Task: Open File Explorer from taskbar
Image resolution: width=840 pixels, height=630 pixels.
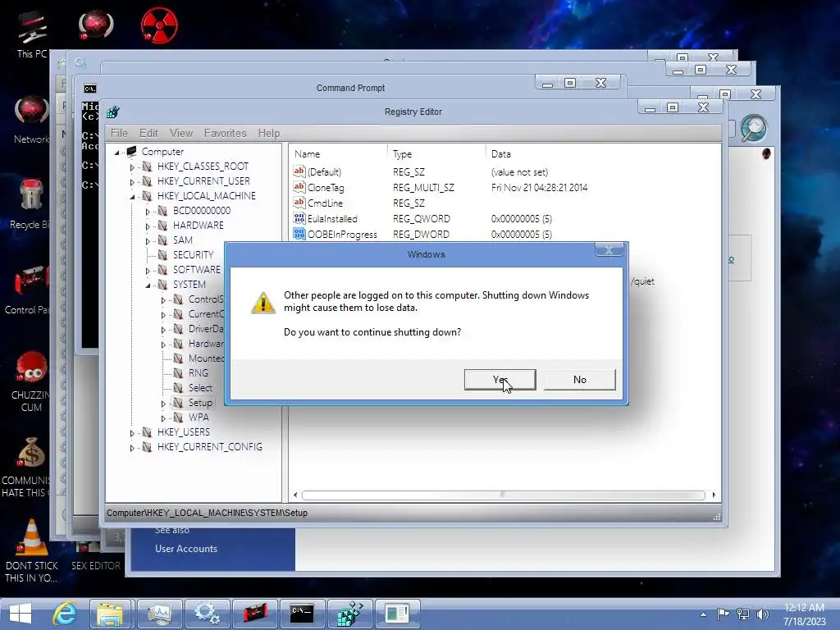Action: (x=111, y=614)
